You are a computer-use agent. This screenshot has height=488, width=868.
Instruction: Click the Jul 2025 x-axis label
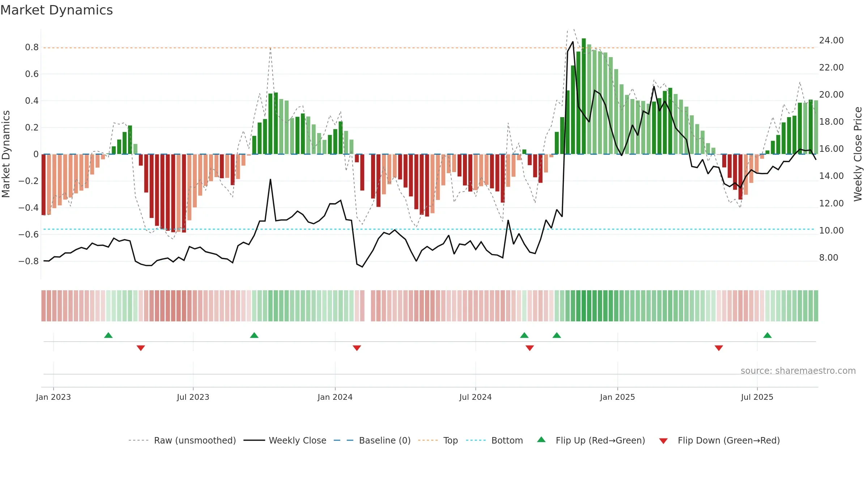757,397
